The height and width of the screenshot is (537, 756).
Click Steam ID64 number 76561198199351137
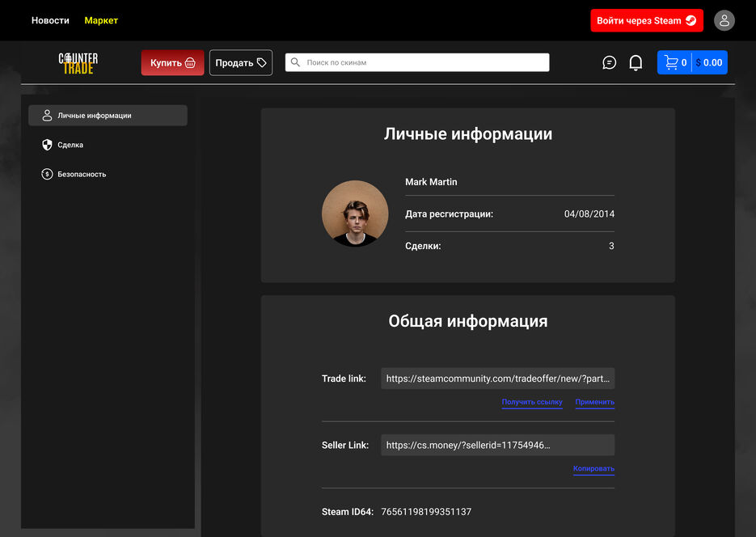point(426,511)
